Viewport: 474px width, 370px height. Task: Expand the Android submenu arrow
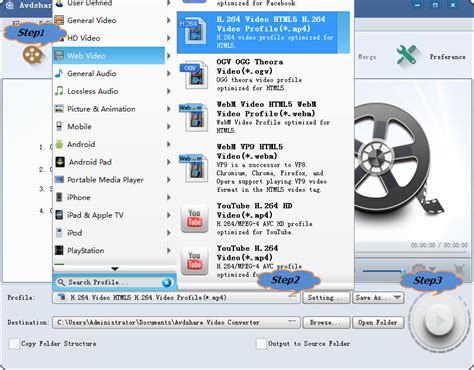coord(169,144)
